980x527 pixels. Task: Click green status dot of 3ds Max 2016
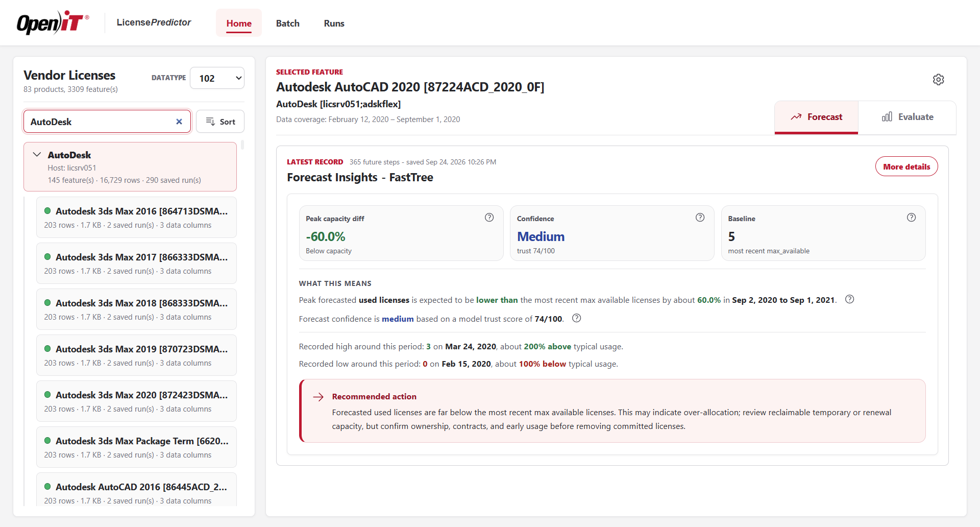tap(47, 211)
